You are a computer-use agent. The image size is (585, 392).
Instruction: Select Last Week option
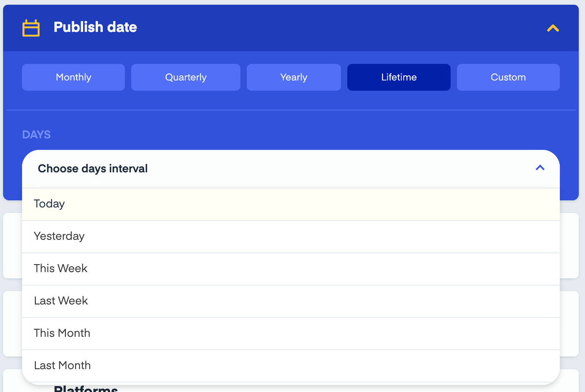(x=291, y=301)
